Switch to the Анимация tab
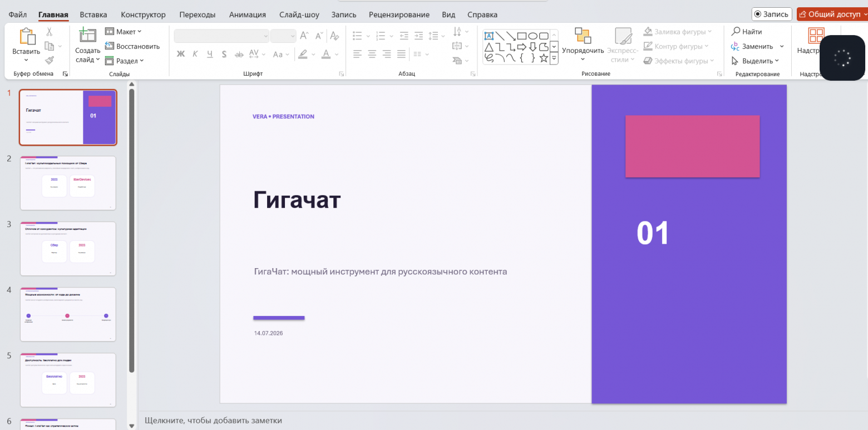Screen dimensions: 868x430 [248, 14]
